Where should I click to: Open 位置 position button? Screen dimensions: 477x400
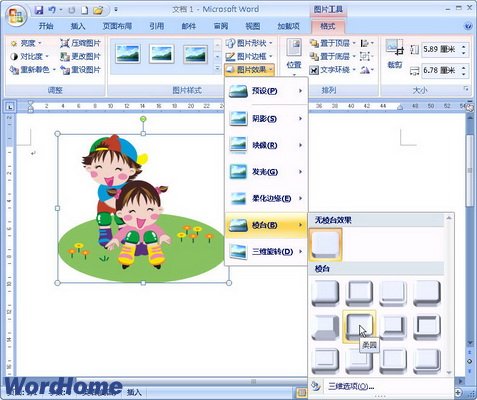pyautogui.click(x=294, y=57)
